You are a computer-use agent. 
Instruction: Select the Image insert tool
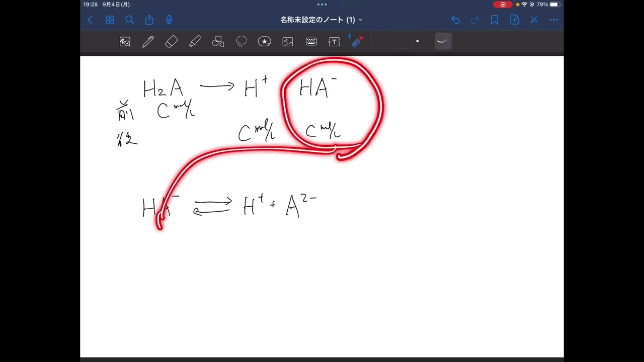(x=288, y=42)
